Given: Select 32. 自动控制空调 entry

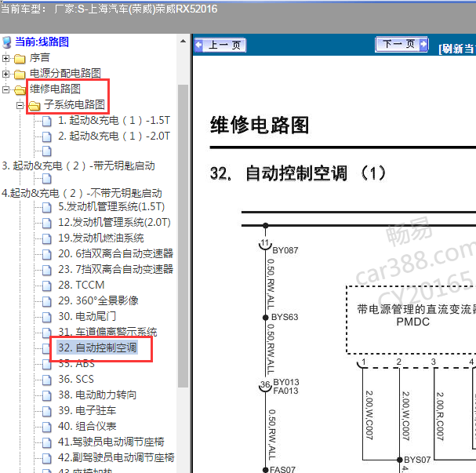Looking at the screenshot, I should (97, 348).
